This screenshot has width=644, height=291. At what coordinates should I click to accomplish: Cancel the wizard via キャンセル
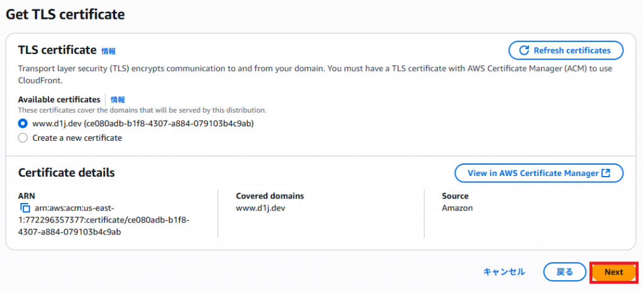click(504, 272)
